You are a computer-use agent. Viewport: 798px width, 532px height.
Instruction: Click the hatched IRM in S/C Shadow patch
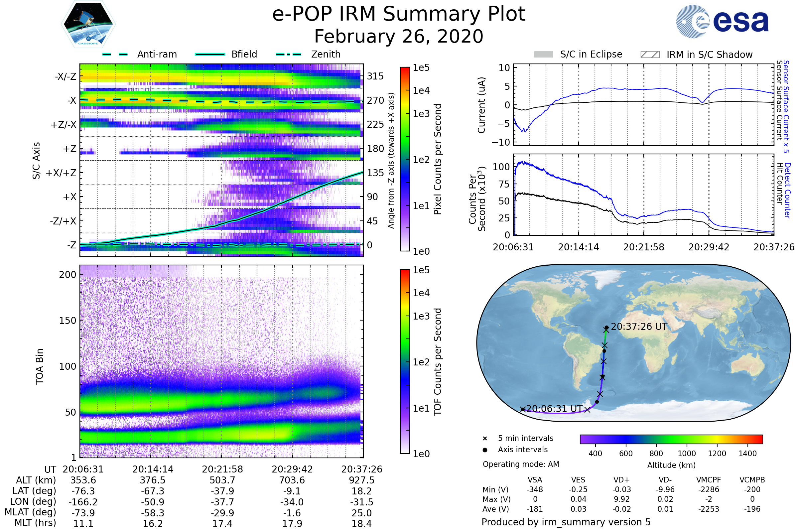[650, 55]
